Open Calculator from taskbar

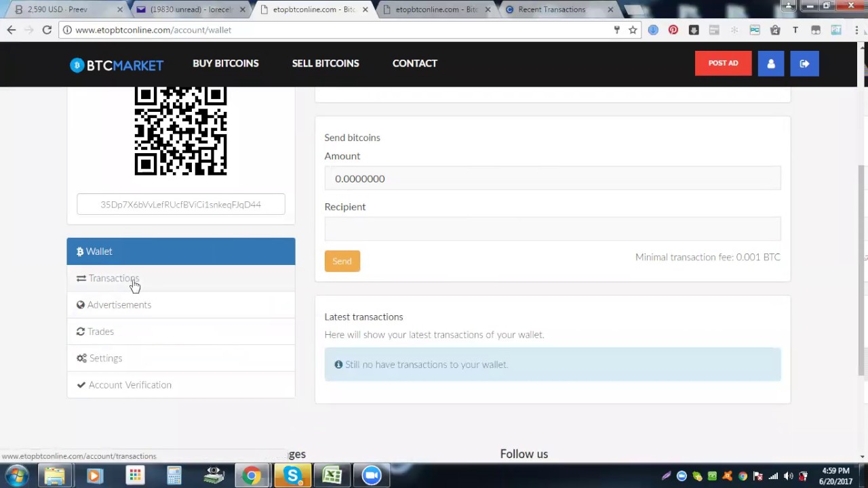174,476
